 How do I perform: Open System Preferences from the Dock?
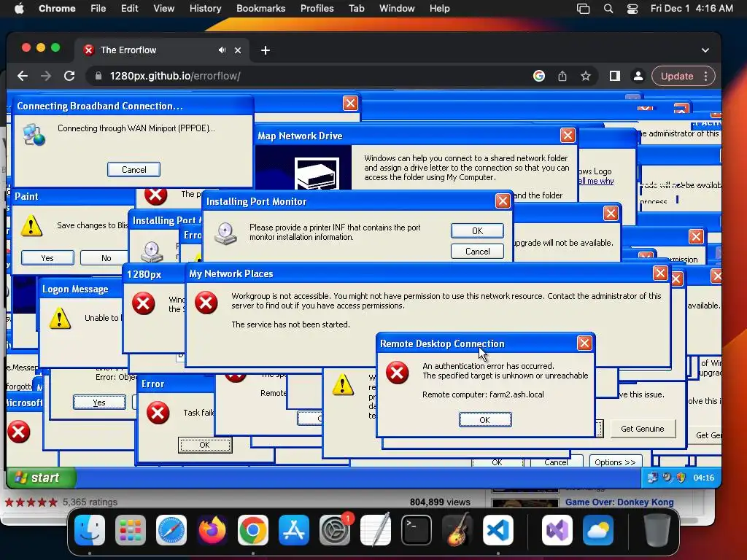coord(334,530)
